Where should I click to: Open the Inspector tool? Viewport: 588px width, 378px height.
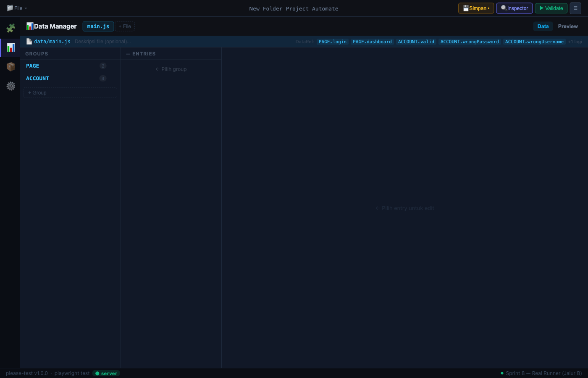(514, 8)
